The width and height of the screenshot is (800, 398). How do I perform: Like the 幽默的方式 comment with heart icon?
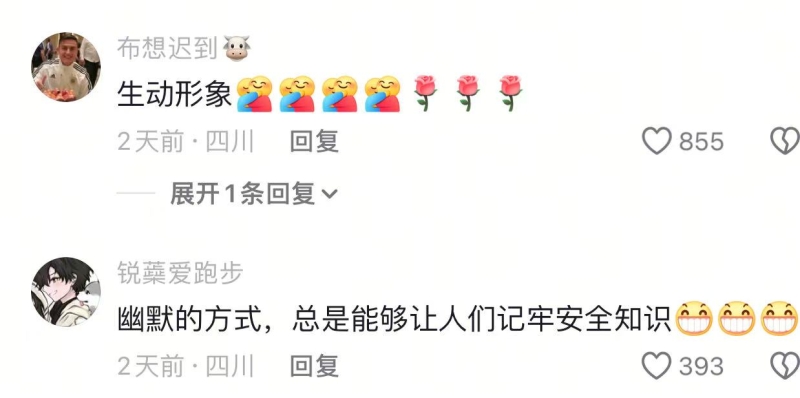[656, 366]
